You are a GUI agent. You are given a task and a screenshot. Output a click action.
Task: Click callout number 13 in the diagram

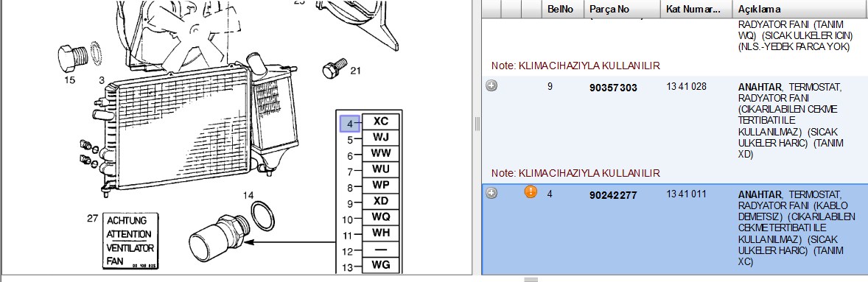pos(347,268)
